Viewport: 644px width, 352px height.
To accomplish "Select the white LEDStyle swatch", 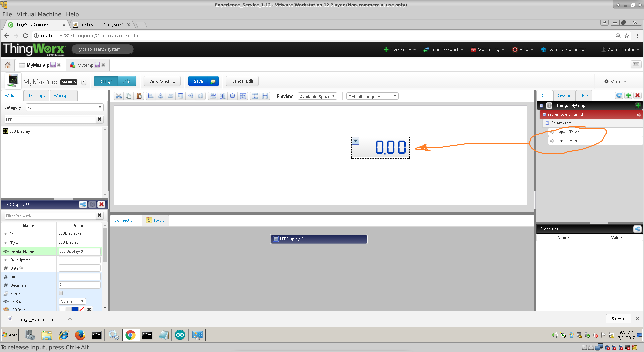I will click(62, 309).
